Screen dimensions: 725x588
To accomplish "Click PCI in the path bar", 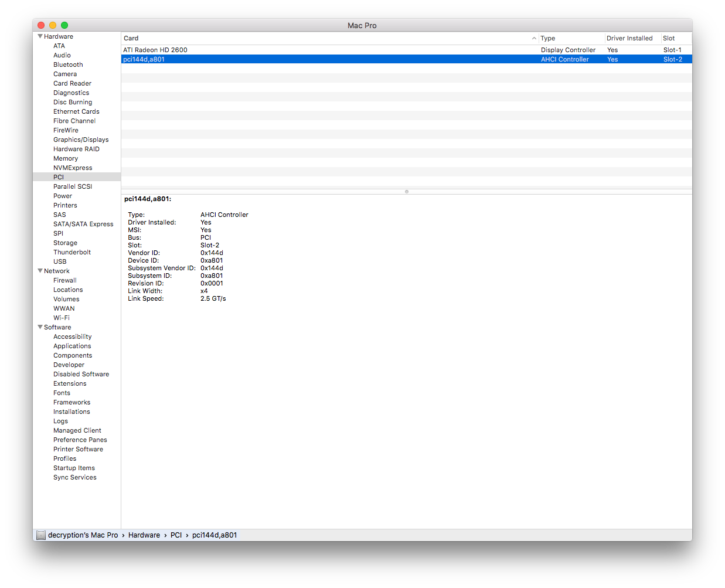I will (x=176, y=535).
